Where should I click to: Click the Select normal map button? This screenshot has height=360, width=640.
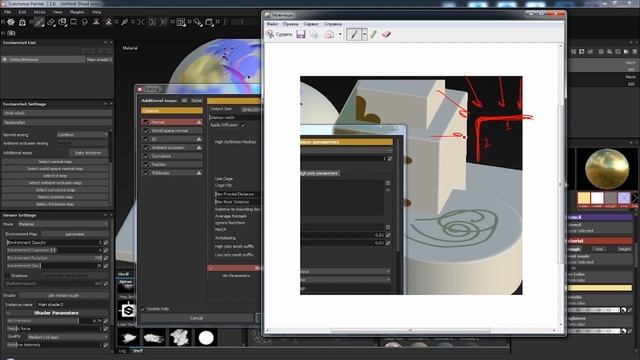click(55, 162)
